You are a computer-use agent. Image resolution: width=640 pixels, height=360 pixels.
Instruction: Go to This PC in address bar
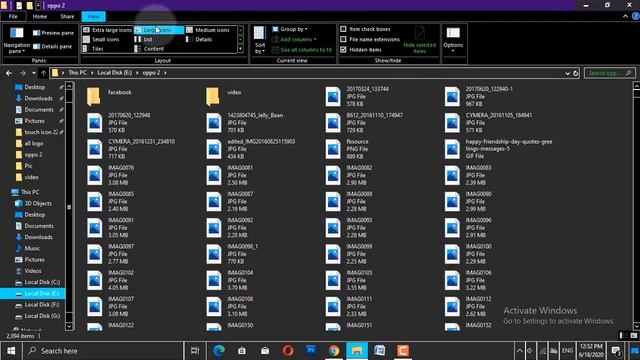tap(77, 73)
